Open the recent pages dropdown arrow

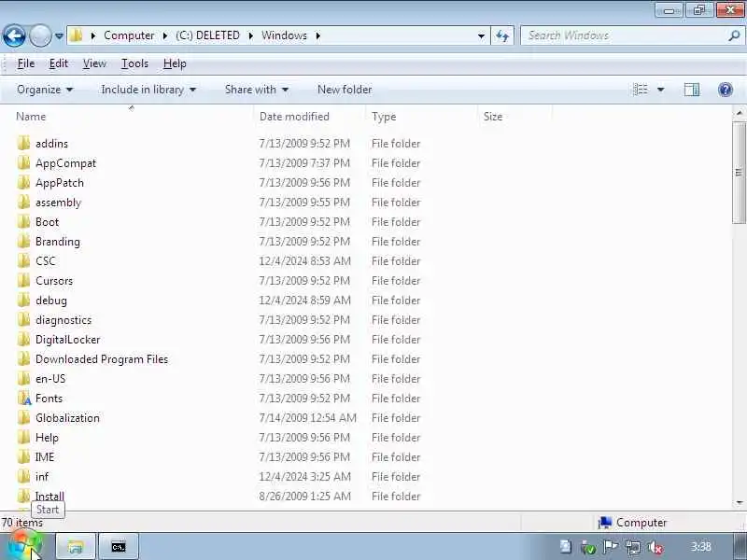coord(59,35)
